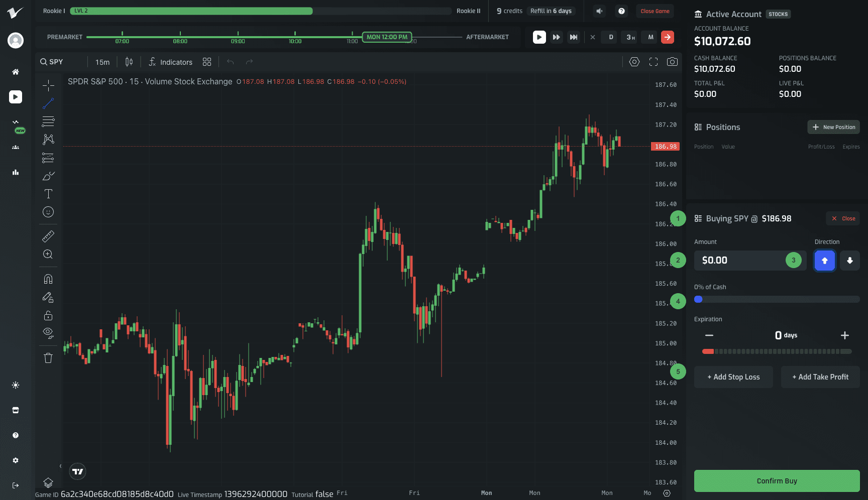Open the candlestick chart type menu
This screenshot has width=868, height=500.
(129, 62)
